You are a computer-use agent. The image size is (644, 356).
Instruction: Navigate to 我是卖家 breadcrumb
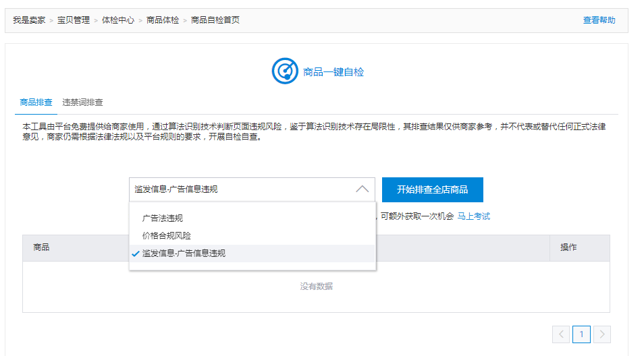coord(29,20)
